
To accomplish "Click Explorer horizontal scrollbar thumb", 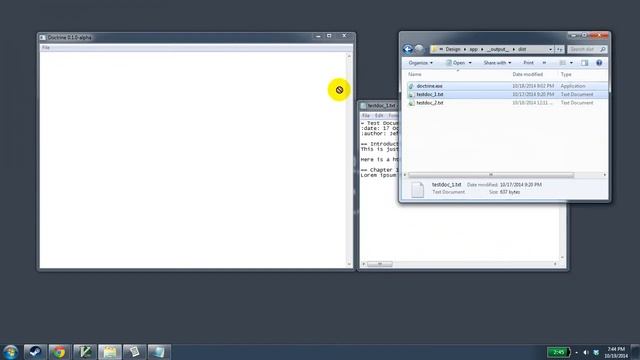I will 491,175.
